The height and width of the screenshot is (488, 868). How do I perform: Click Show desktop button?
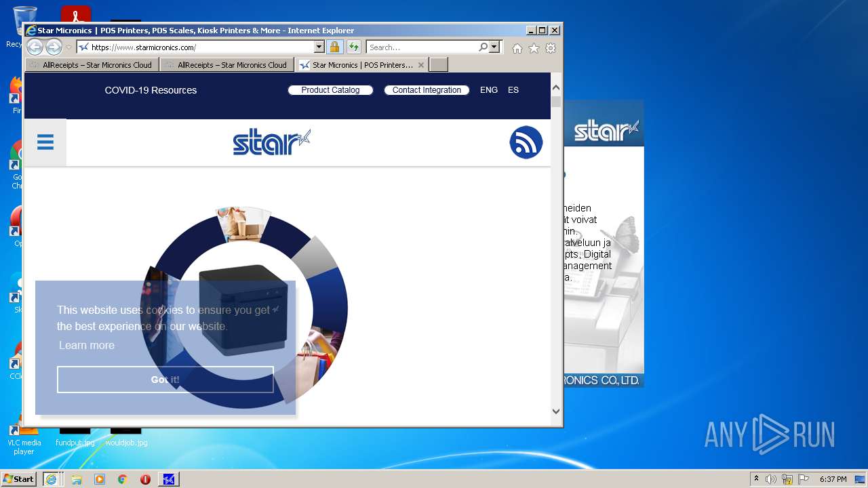861,479
